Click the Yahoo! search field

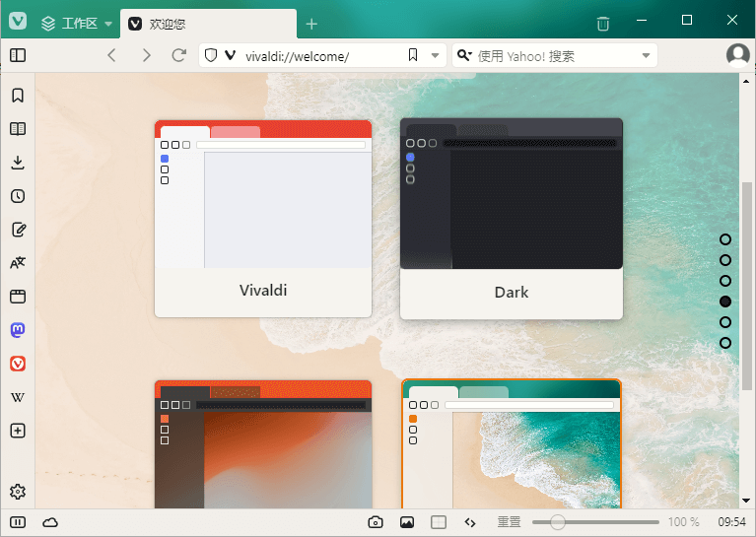click(557, 56)
